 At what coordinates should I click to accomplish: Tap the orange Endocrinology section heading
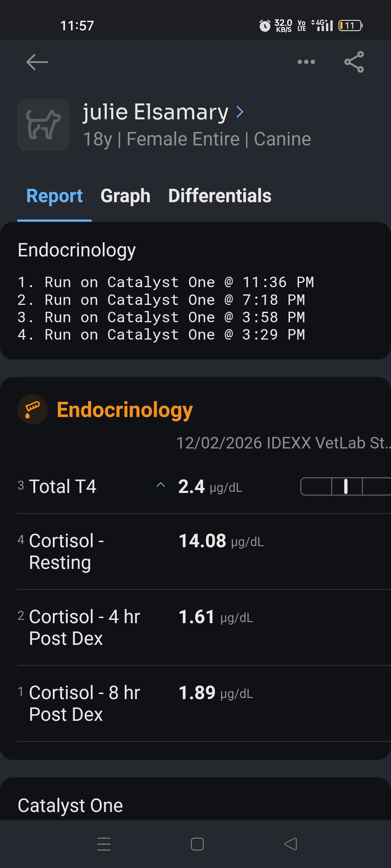click(125, 410)
